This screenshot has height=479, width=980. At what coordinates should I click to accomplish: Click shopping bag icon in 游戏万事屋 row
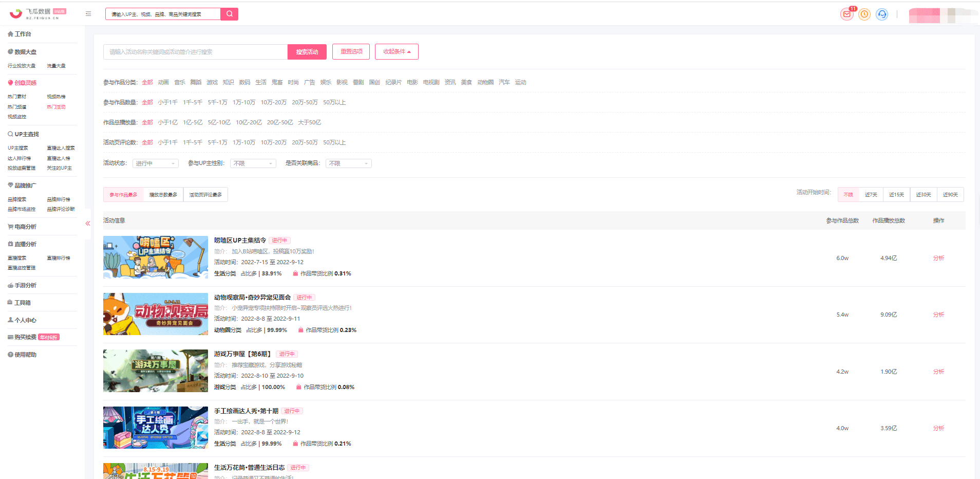pos(298,387)
